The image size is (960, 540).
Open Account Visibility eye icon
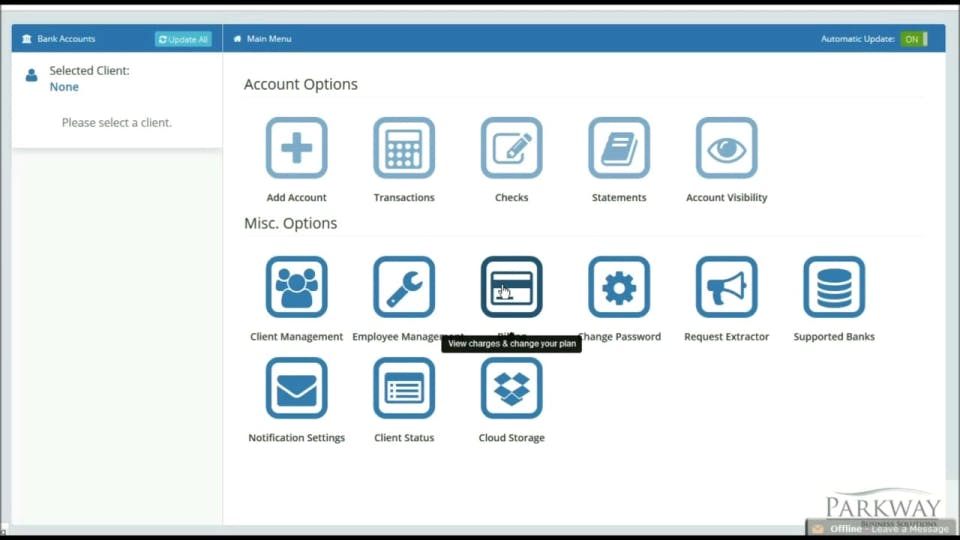pyautogui.click(x=727, y=148)
